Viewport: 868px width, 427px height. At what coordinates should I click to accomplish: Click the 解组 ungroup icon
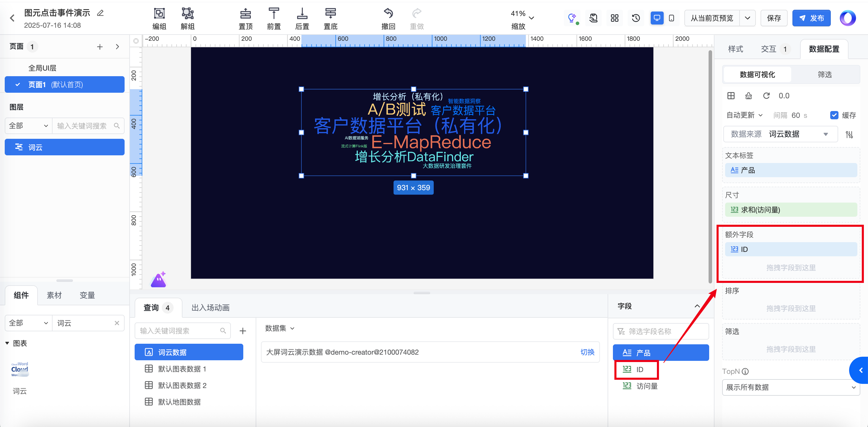pyautogui.click(x=188, y=14)
